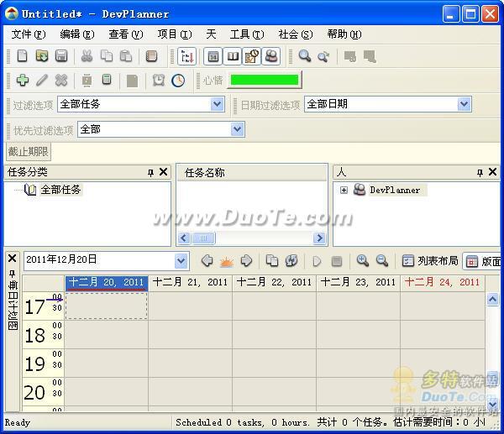Screen dimensions: 504x434
Task: Click the notebook icon in top toolbar
Action: pos(151,56)
